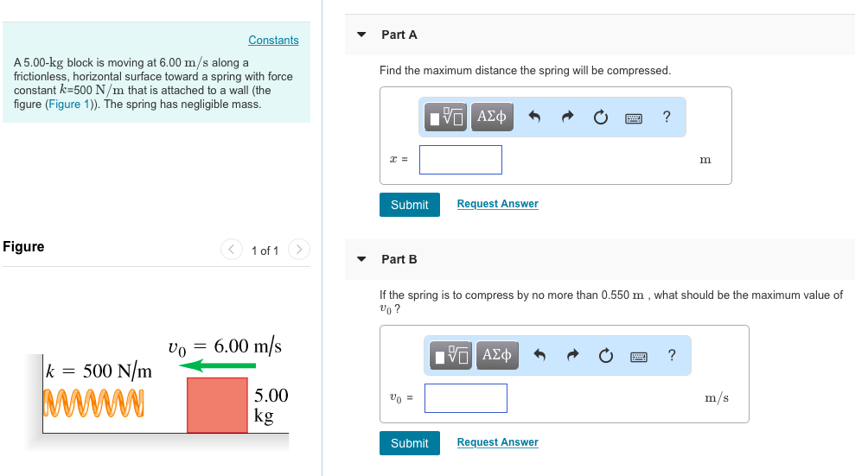
Task: Request Answer for Part B
Action: point(497,442)
